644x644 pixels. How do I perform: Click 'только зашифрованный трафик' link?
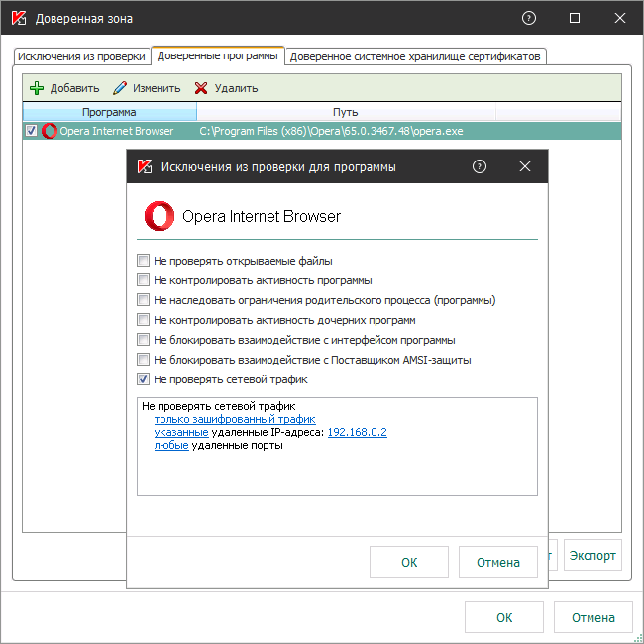(235, 419)
